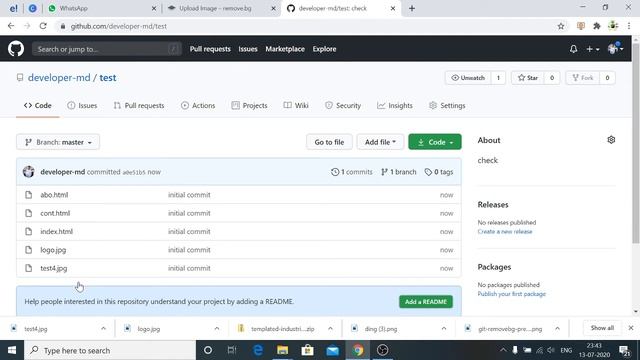Image resolution: width=640 pixels, height=360 pixels.
Task: Open the Wiki tab
Action: [x=296, y=106]
